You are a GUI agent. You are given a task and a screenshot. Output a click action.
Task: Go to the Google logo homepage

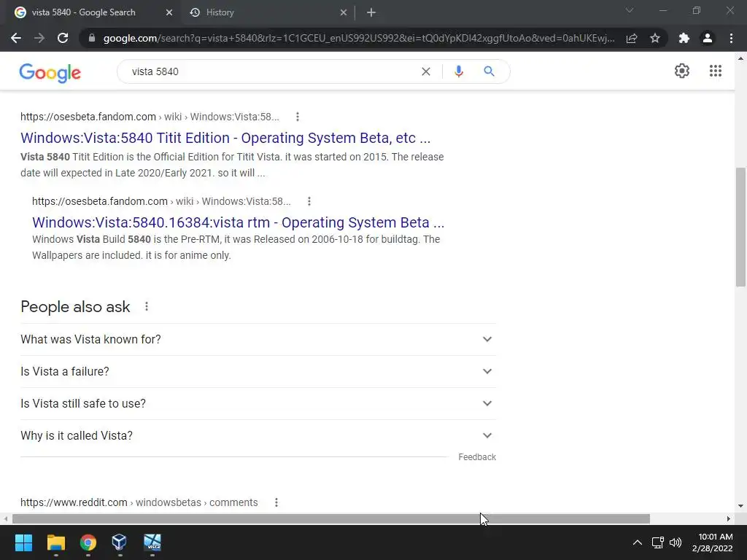pyautogui.click(x=50, y=72)
